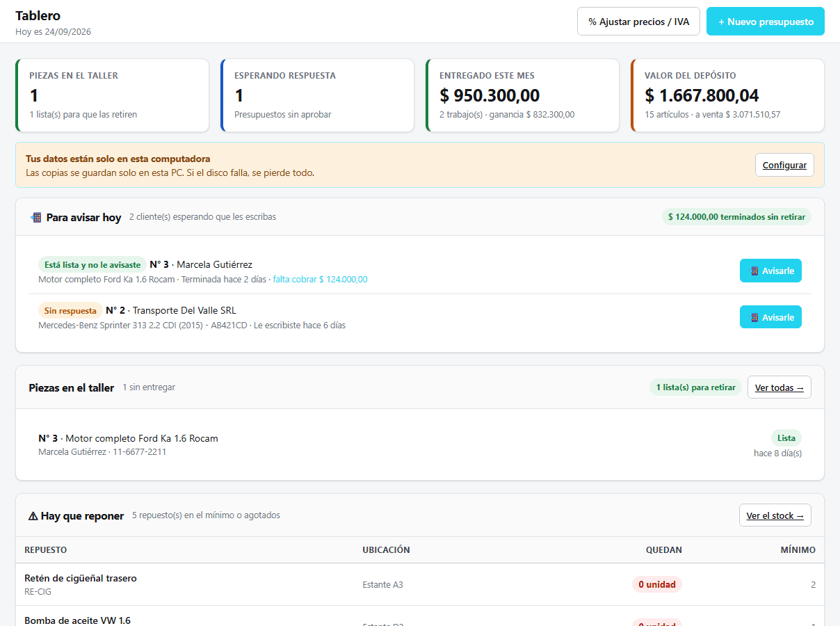This screenshot has width=840, height=626.
Task: Click the "Entregado este mes" summary card
Action: click(522, 95)
